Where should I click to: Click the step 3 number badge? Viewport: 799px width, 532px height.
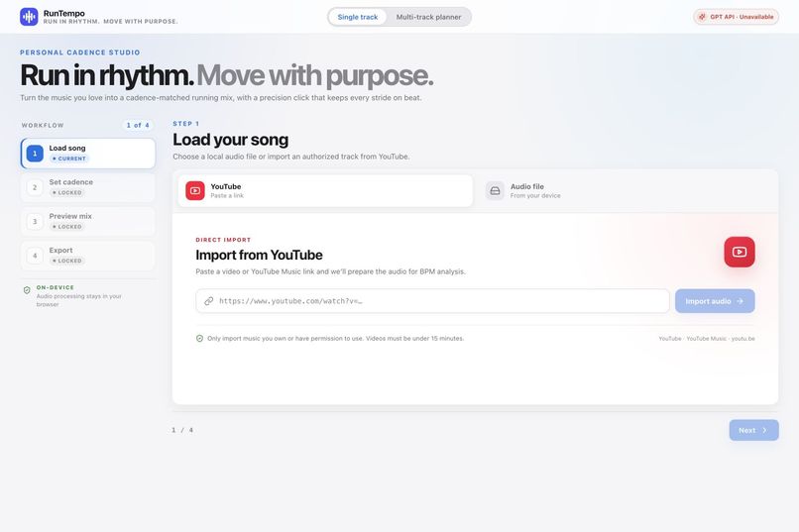point(35,222)
